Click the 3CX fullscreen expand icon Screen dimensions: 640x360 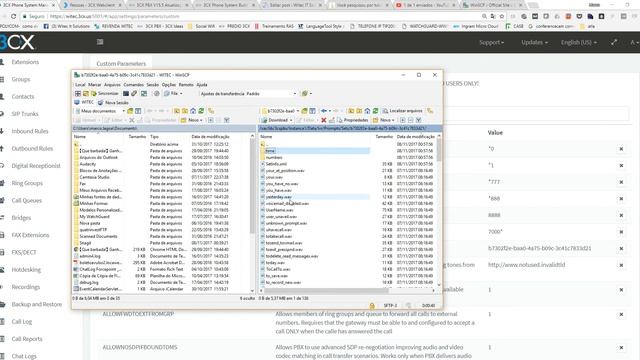click(x=614, y=42)
